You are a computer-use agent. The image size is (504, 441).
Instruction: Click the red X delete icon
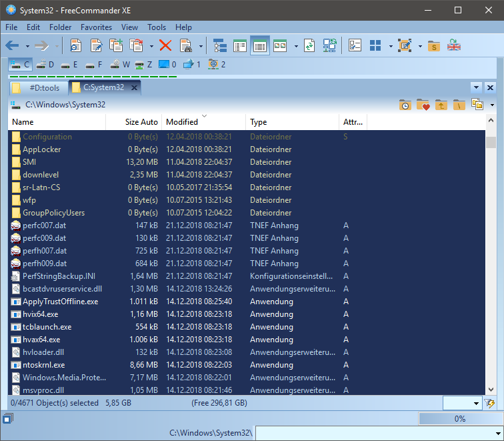pyautogui.click(x=165, y=45)
